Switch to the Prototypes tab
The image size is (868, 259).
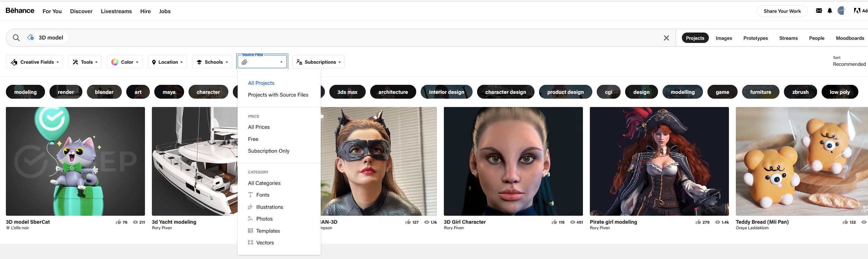756,38
